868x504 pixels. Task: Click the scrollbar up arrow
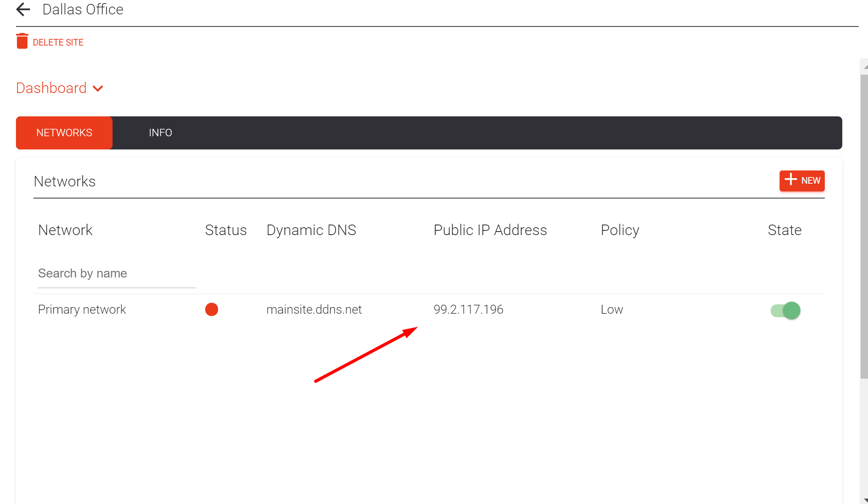(x=865, y=67)
